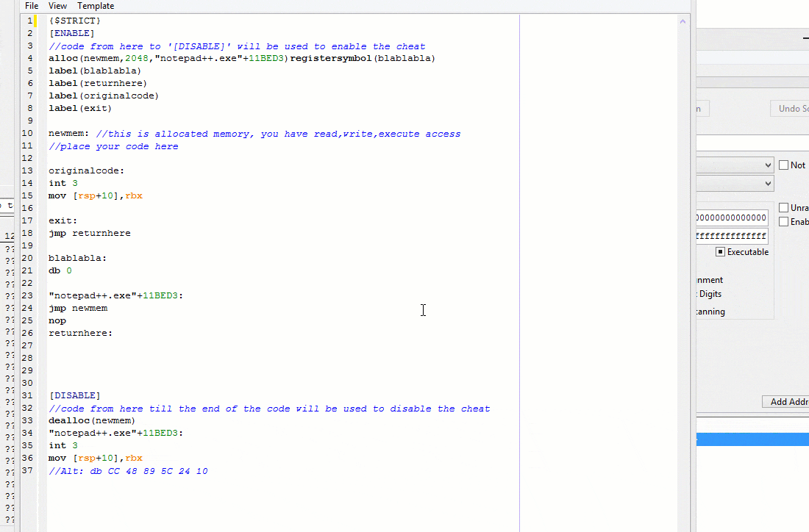Select line number 10 in the editor gutter
809x532 pixels.
(x=27, y=134)
